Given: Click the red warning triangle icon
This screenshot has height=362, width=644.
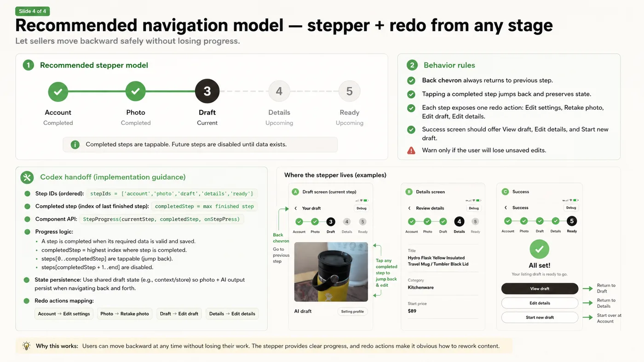Looking at the screenshot, I should tap(411, 150).
